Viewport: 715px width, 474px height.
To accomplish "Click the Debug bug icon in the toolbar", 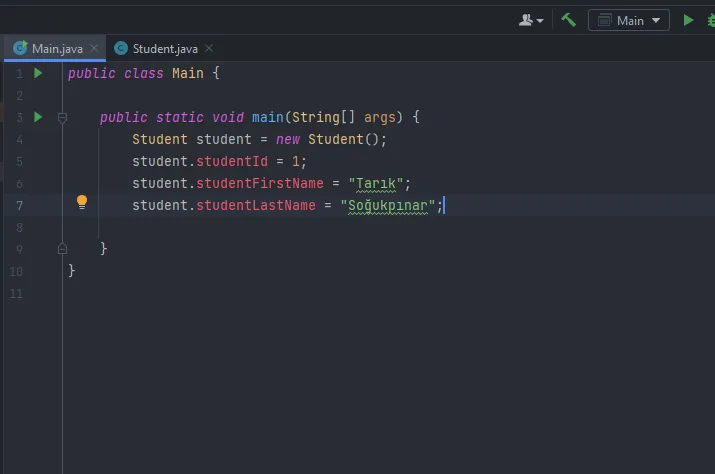I will click(x=711, y=21).
